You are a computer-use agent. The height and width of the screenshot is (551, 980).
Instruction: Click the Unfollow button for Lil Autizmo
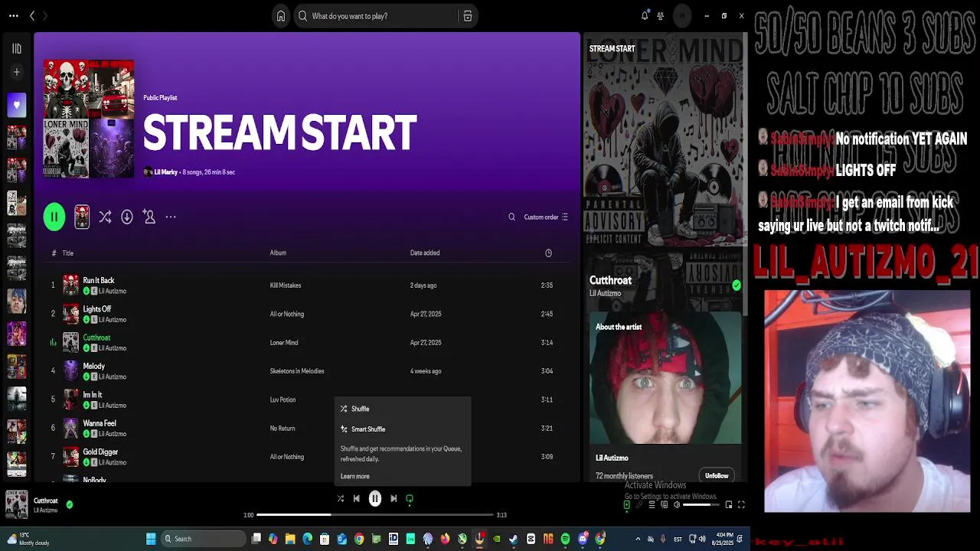point(717,476)
